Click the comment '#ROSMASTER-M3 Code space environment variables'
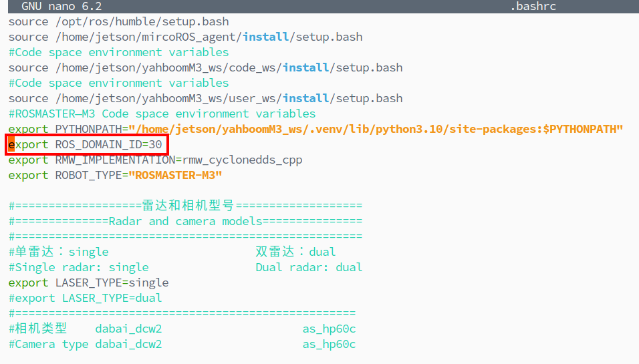Screen dimensions: 639x364 click(x=162, y=114)
